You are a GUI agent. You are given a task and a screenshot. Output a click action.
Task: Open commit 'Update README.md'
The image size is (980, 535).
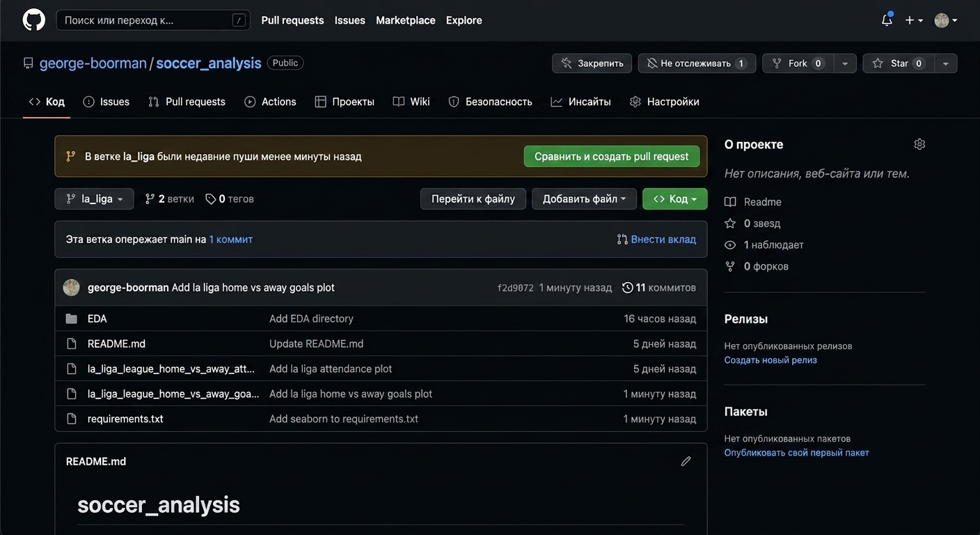(316, 343)
